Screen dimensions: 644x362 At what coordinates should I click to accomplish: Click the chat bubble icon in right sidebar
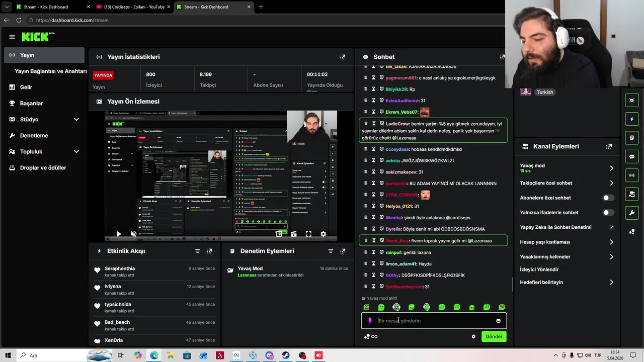pyautogui.click(x=632, y=156)
